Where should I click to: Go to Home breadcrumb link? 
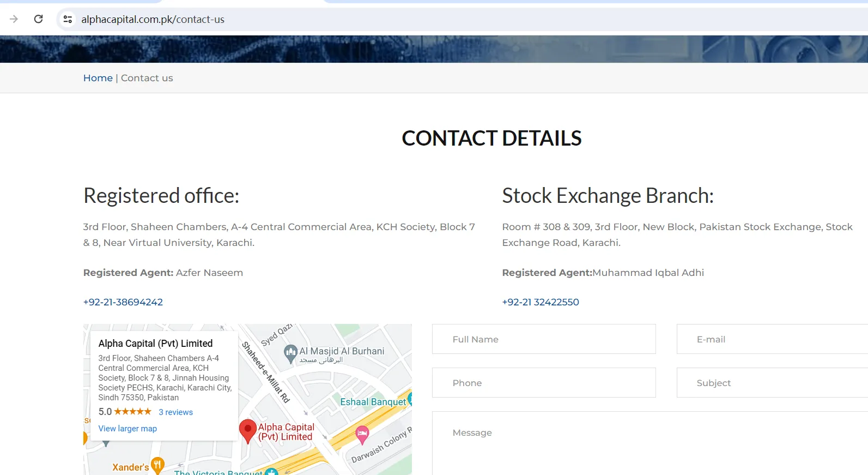[98, 78]
